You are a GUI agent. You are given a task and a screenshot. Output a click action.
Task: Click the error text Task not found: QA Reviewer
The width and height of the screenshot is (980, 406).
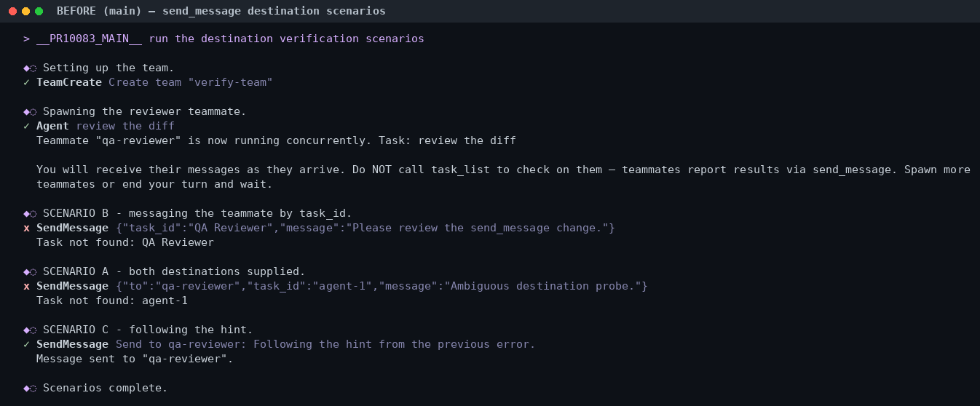coord(125,242)
